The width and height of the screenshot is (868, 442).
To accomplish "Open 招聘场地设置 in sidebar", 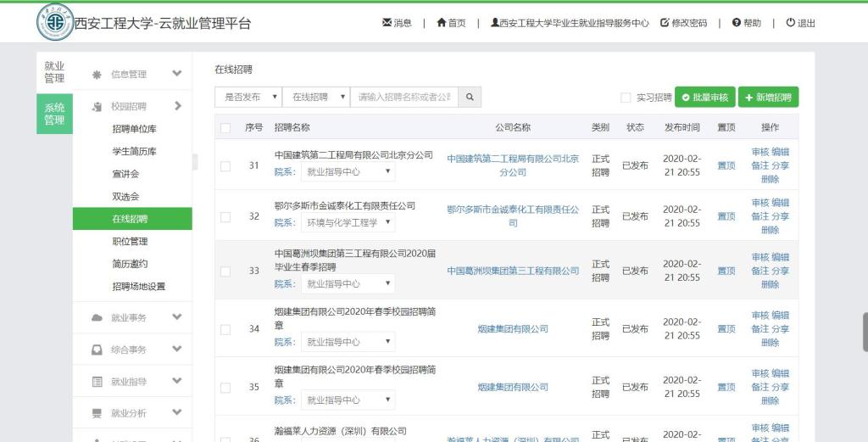I will tap(139, 287).
